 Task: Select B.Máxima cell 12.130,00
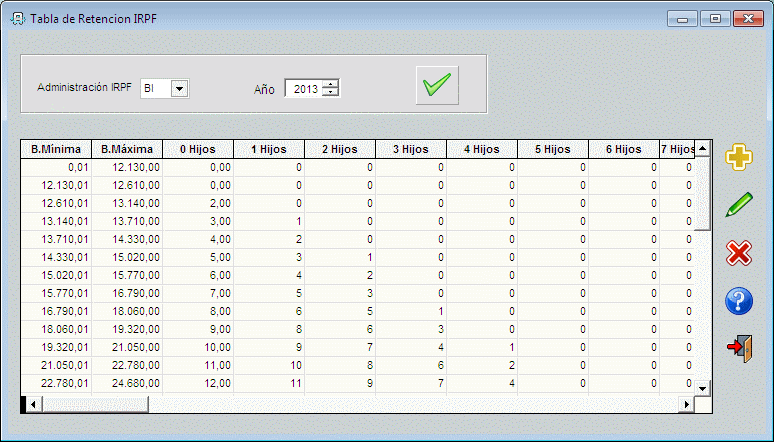tap(127, 167)
